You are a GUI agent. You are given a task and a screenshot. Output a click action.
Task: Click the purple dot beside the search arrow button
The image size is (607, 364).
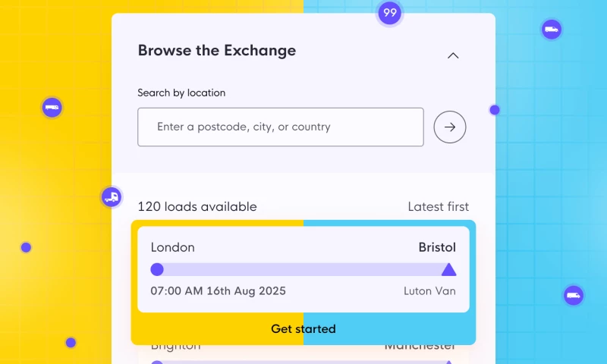coord(495,110)
